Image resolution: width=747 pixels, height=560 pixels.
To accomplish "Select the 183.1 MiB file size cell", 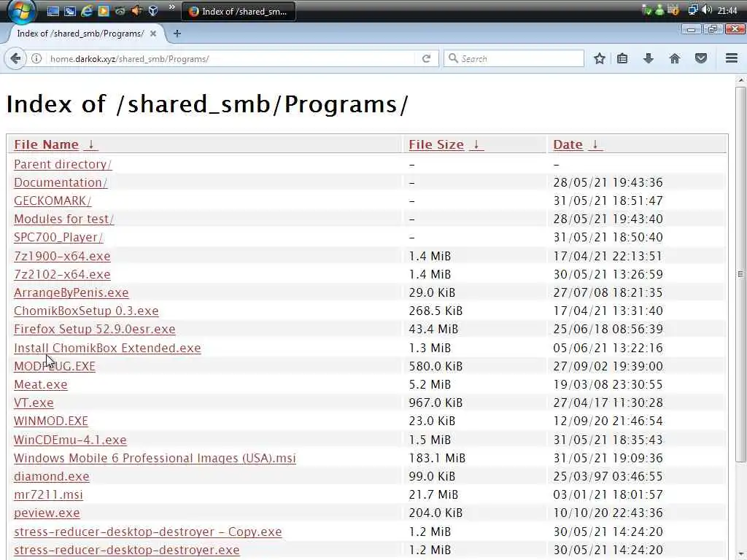I will point(437,458).
